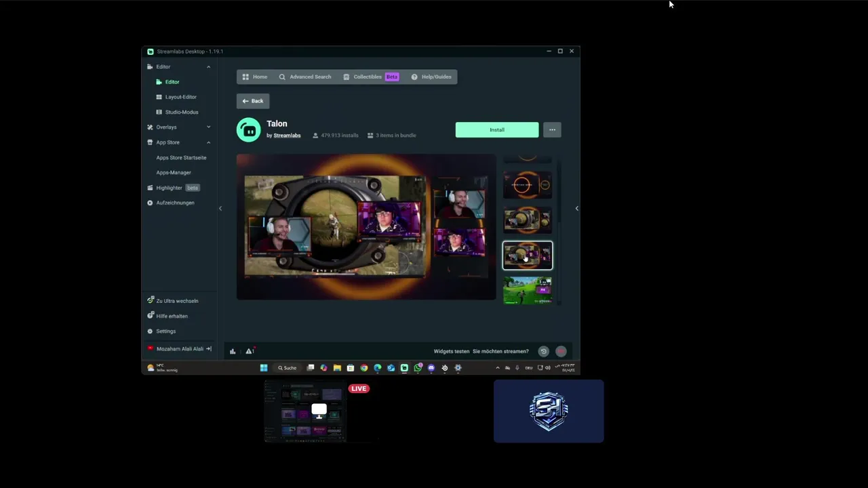The width and height of the screenshot is (868, 488).
Task: Open the performance stats bar-chart icon
Action: (x=233, y=351)
